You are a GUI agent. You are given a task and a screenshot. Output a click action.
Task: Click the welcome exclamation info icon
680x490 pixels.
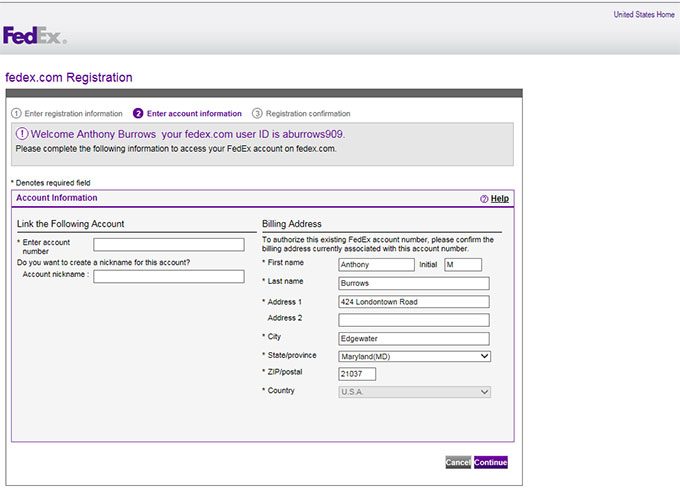22,134
